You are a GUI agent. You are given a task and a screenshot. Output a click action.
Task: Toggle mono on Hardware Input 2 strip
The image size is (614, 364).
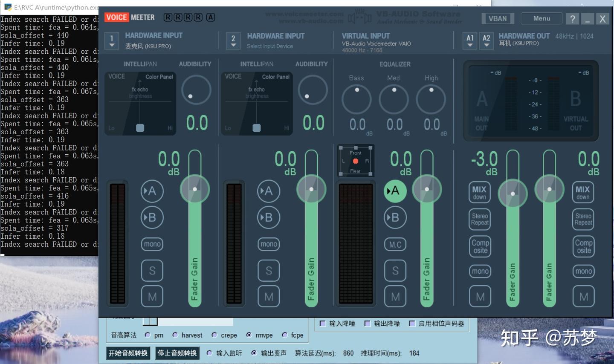click(x=269, y=244)
